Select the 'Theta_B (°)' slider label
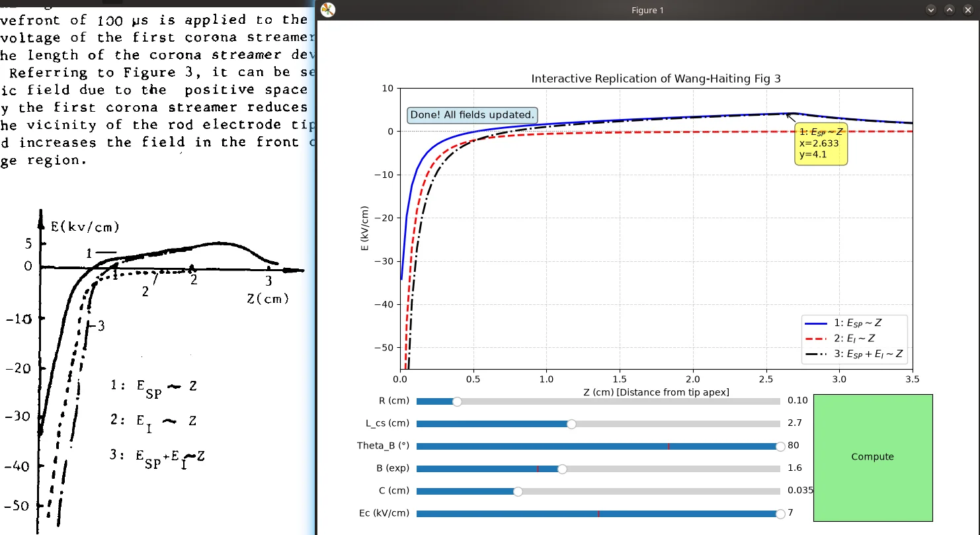Viewport: 980px width, 535px height. pyautogui.click(x=384, y=446)
